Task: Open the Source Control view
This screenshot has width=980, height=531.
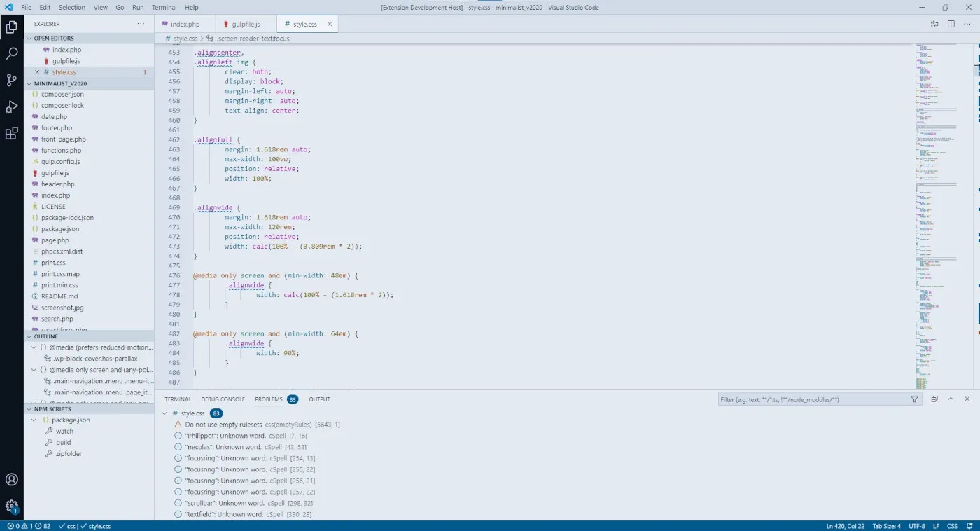Action: click(x=12, y=81)
